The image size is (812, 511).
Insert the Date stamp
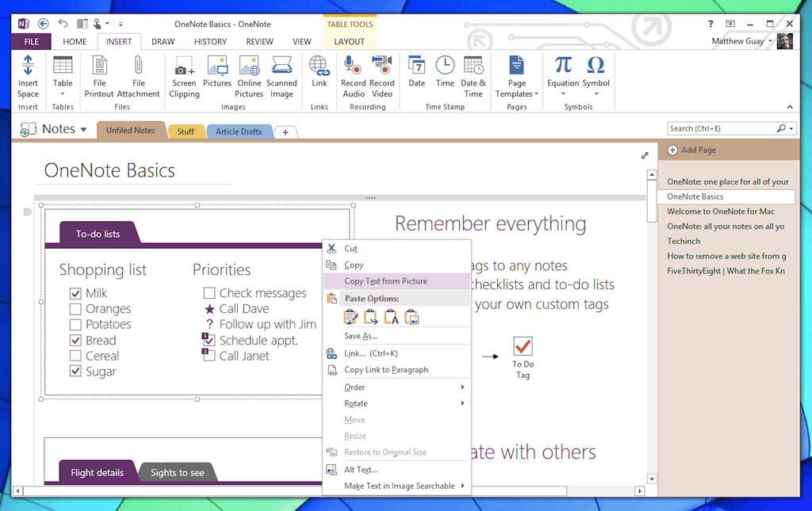417,71
